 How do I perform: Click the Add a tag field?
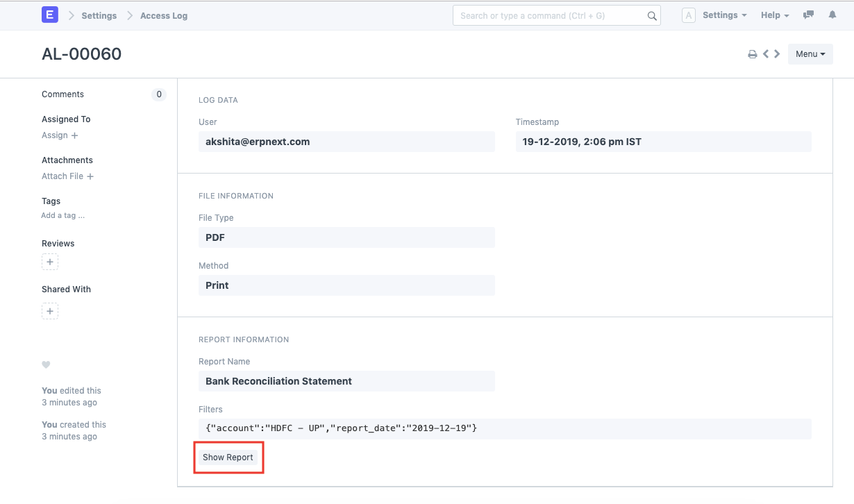tap(62, 215)
